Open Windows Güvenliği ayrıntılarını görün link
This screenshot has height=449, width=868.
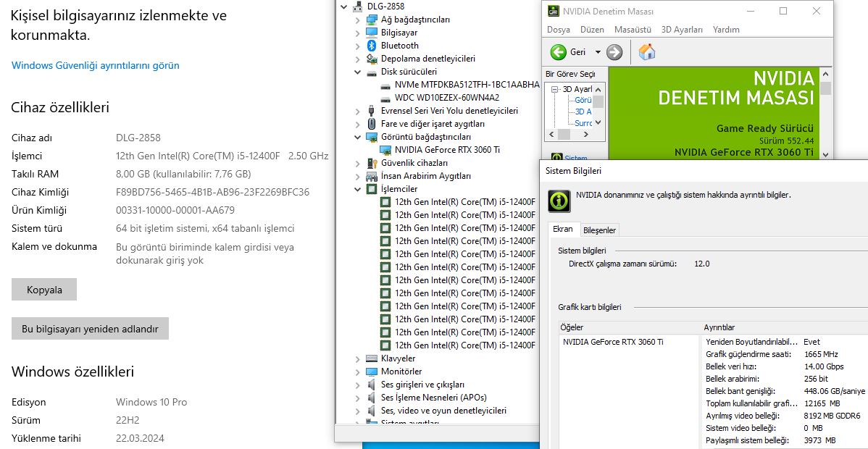click(95, 65)
